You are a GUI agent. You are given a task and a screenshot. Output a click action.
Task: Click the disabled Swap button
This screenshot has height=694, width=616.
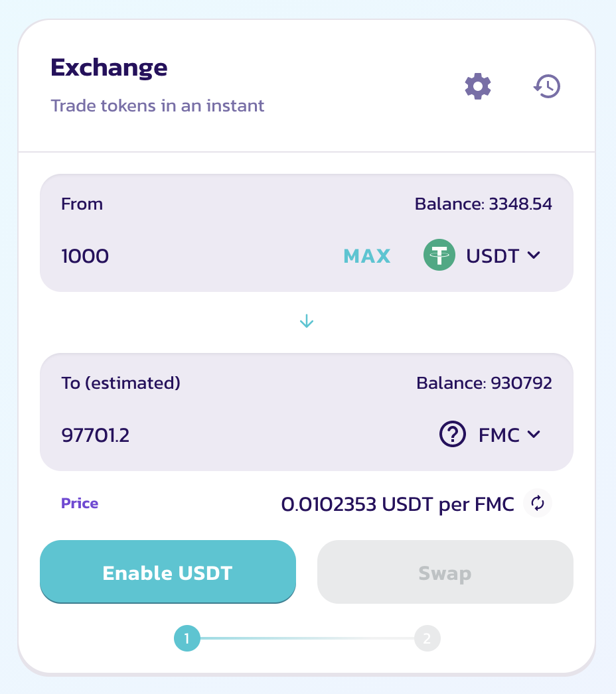[x=445, y=572]
